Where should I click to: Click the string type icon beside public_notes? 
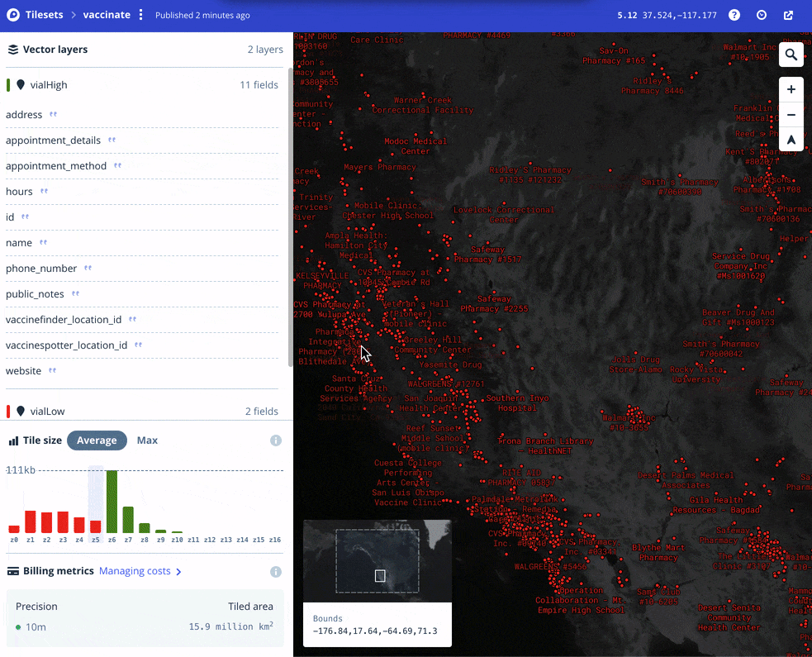click(x=76, y=293)
